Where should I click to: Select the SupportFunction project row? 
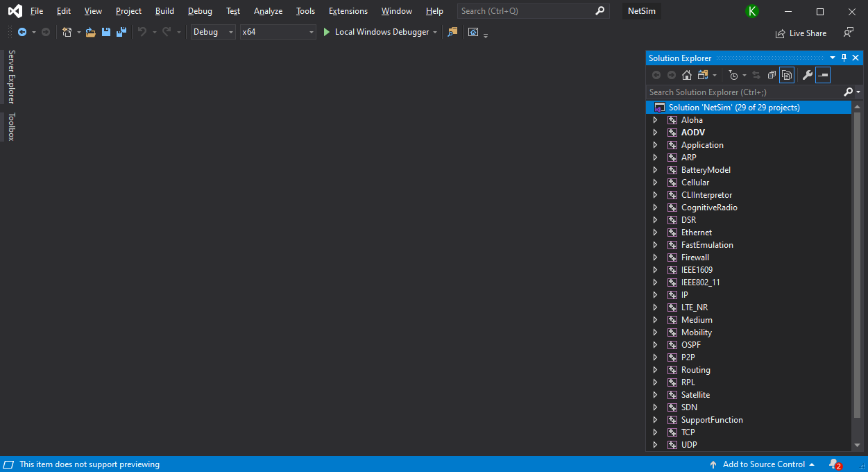pyautogui.click(x=749, y=420)
